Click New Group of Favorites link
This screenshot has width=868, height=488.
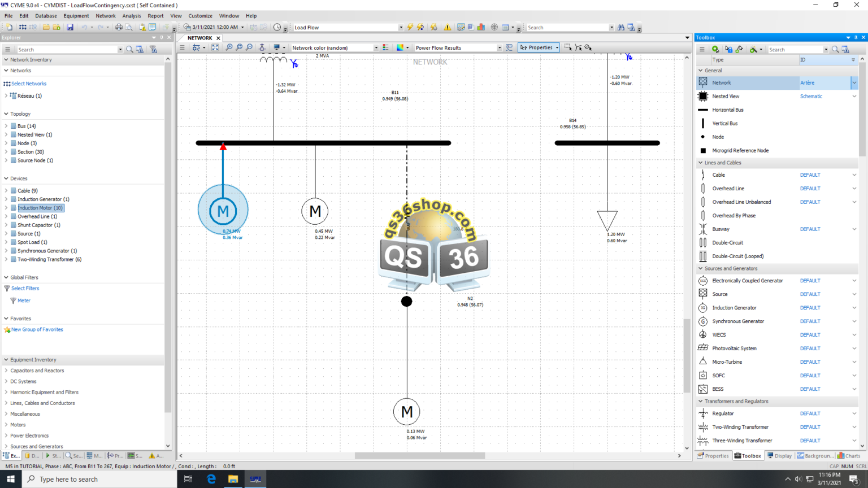[37, 329]
